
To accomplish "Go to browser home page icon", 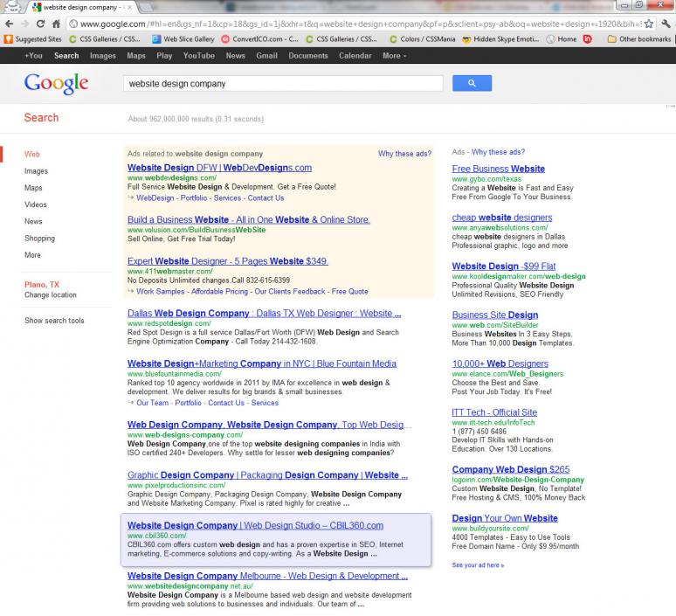I will point(55,24).
